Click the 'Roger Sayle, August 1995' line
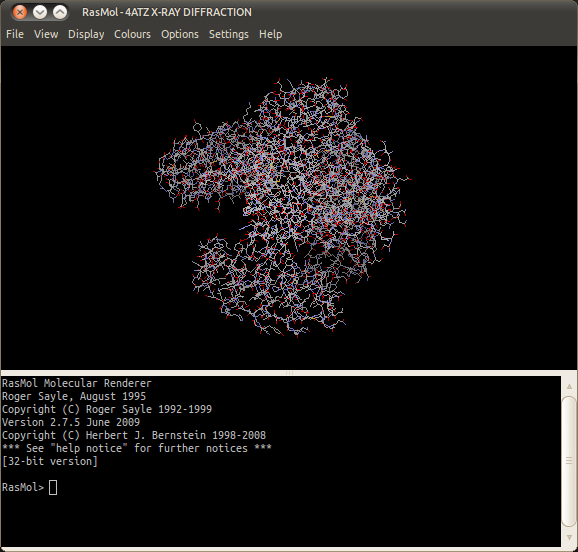Screen dimensions: 578x552 (74, 396)
